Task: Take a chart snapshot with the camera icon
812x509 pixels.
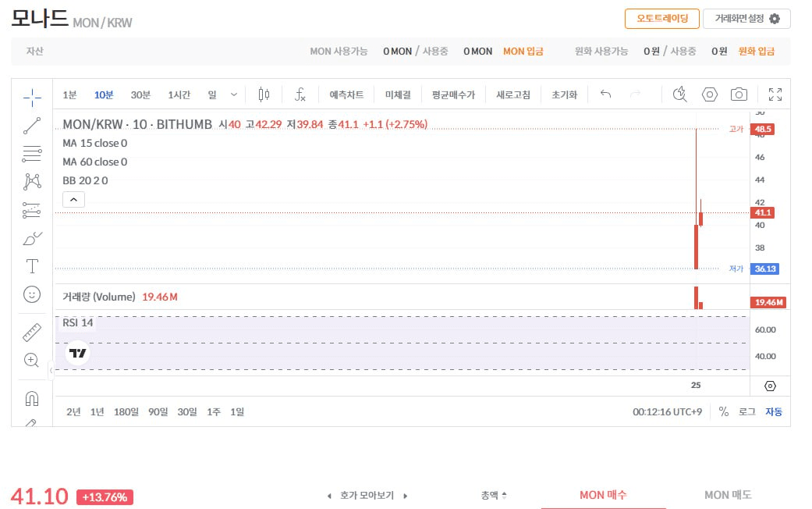Action: 739,94
